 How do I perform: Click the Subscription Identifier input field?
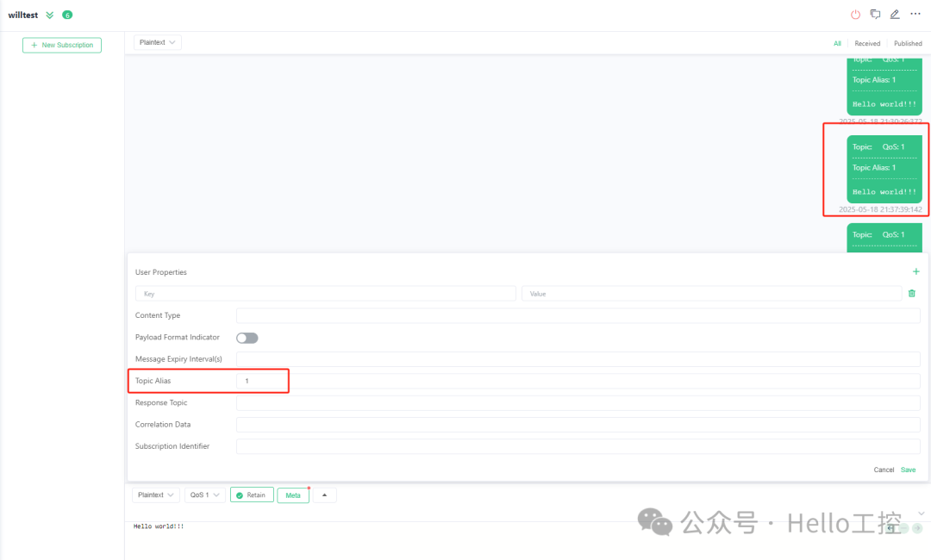click(x=578, y=446)
